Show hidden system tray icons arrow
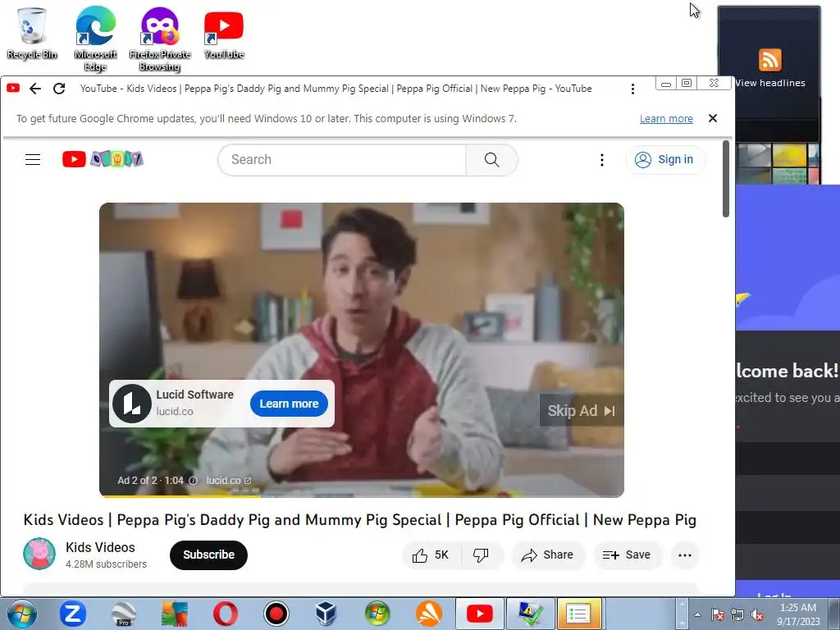This screenshot has height=630, width=840. (697, 614)
